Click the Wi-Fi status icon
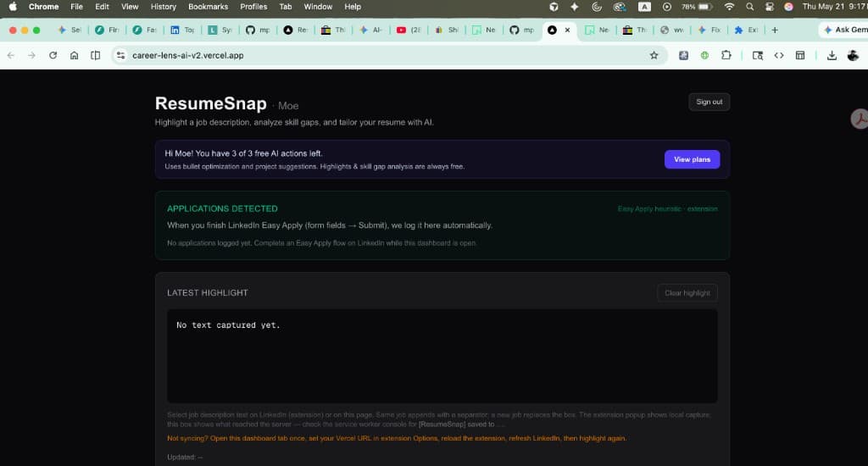 tap(729, 7)
